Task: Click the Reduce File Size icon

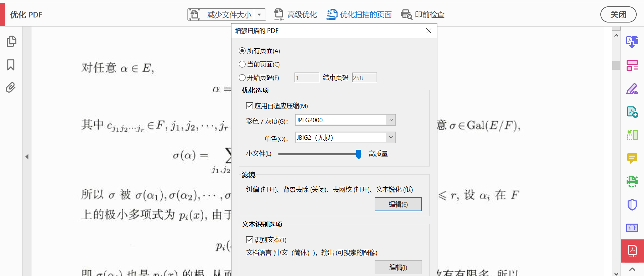Action: (x=195, y=14)
